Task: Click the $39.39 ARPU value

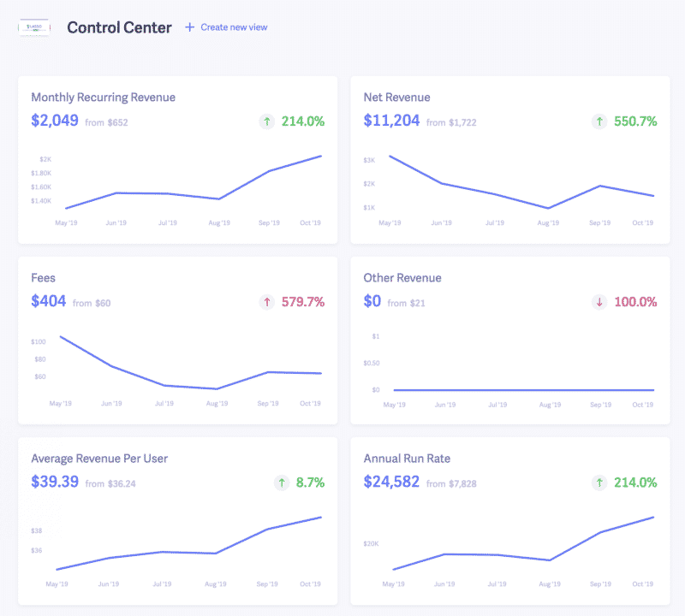Action: click(x=55, y=482)
